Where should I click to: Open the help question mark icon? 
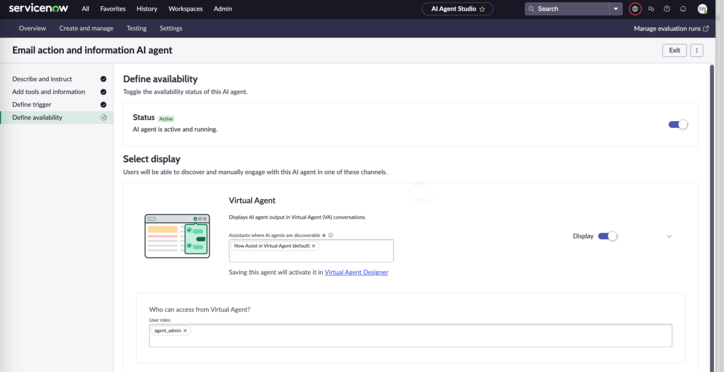[667, 9]
